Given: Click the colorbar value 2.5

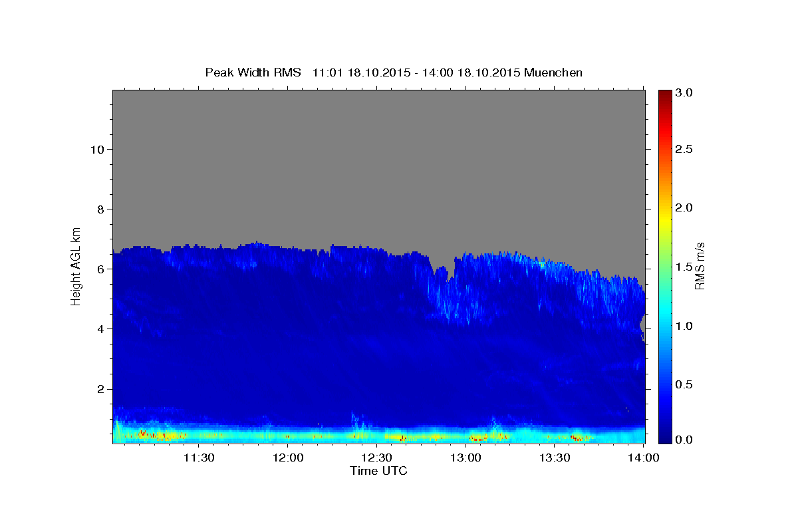Looking at the screenshot, I should pyautogui.click(x=684, y=149).
